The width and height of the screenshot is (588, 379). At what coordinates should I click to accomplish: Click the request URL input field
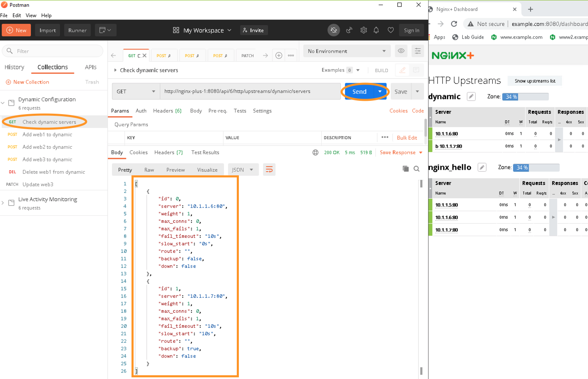click(250, 91)
